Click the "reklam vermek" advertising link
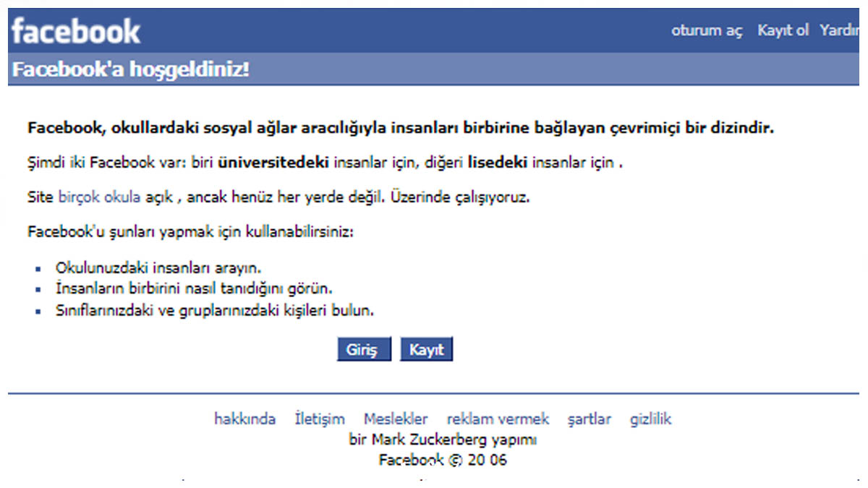The height and width of the screenshot is (488, 868). (x=497, y=419)
